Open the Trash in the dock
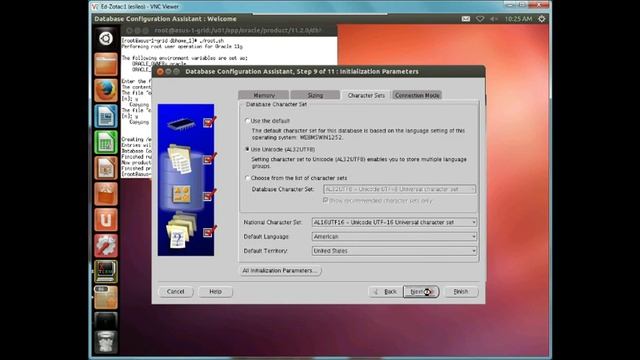 click(x=106, y=342)
